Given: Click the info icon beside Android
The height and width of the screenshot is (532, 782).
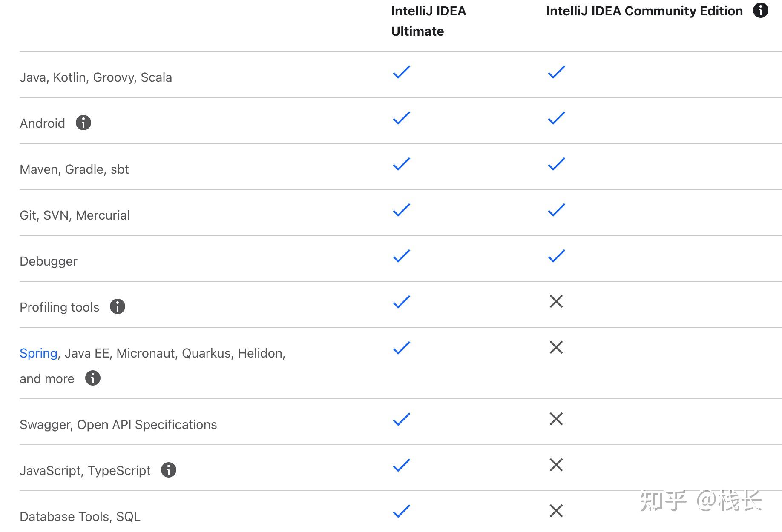Looking at the screenshot, I should click(x=83, y=123).
